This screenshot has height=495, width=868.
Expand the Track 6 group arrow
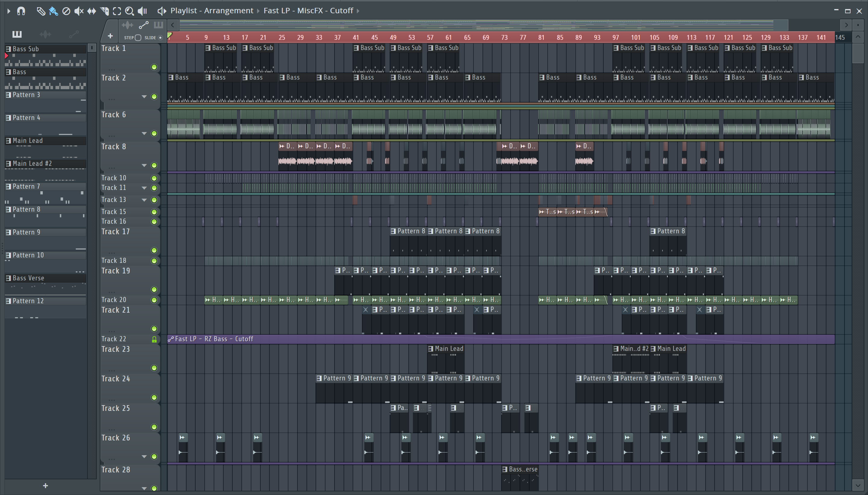point(144,134)
